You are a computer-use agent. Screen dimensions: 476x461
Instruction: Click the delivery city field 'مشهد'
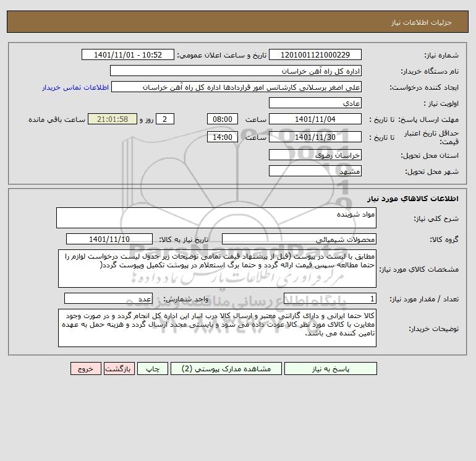point(315,171)
